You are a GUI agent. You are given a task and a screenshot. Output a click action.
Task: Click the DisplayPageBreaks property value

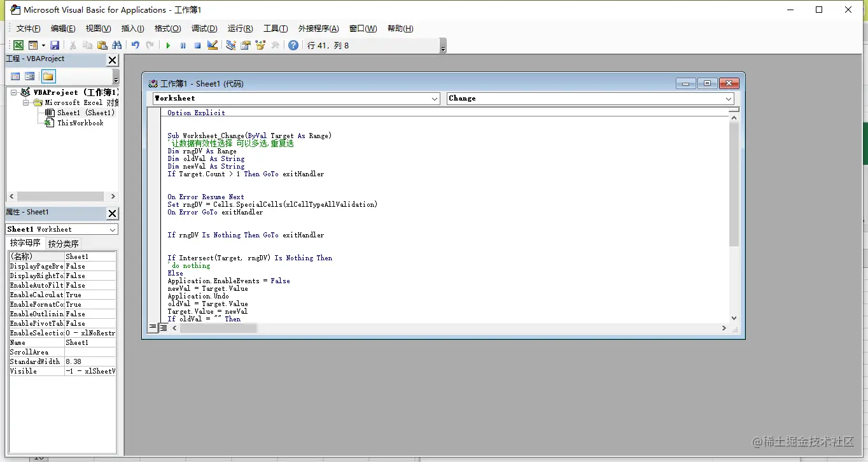pos(90,266)
